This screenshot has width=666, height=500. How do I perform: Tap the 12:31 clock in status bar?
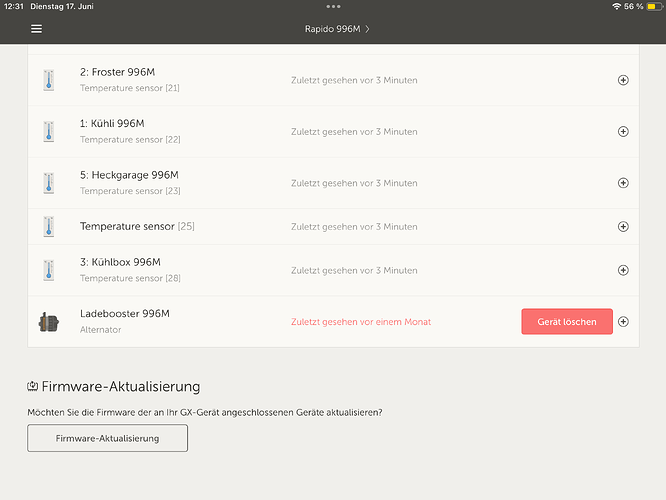(x=14, y=6)
